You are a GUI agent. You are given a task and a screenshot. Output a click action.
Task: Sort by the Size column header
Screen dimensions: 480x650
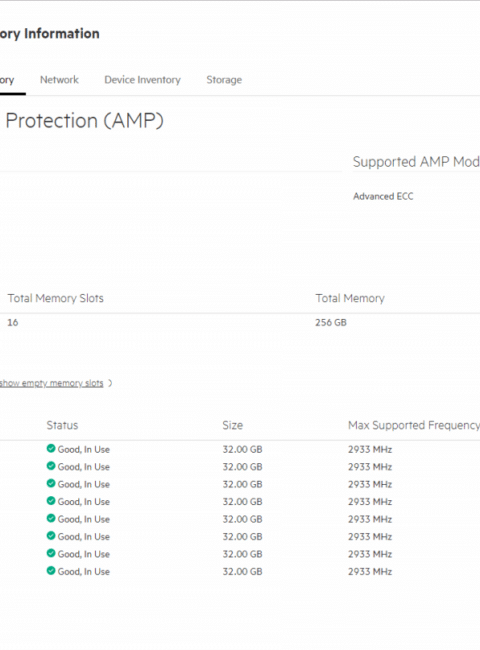233,425
